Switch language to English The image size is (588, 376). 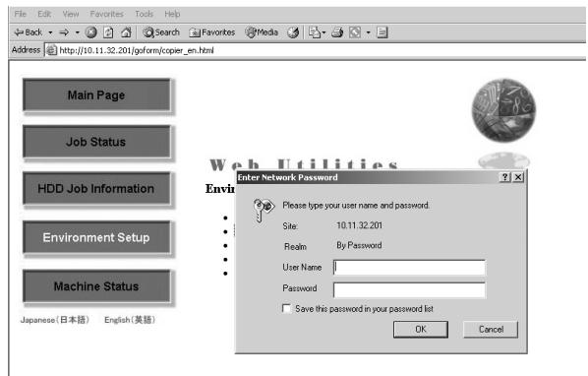pyautogui.click(x=130, y=320)
